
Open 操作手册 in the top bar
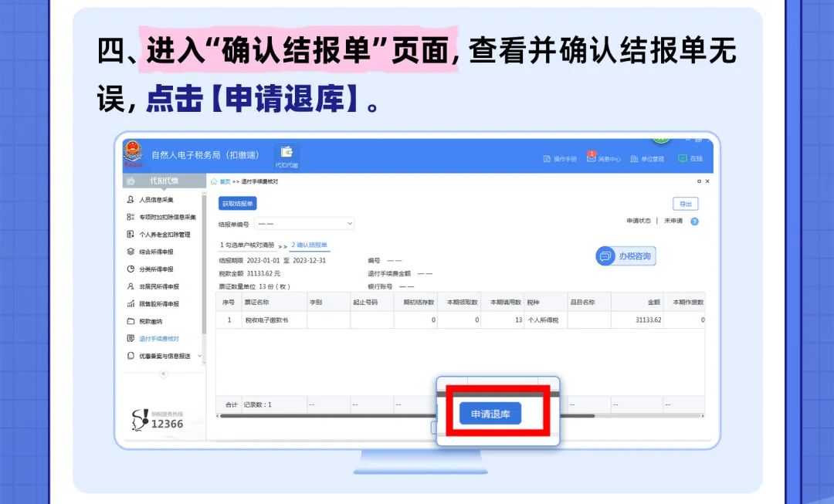[x=560, y=159]
